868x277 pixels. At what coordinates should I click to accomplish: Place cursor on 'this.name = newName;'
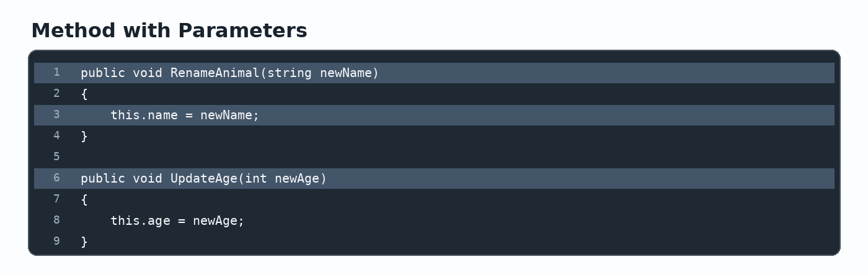[185, 116]
